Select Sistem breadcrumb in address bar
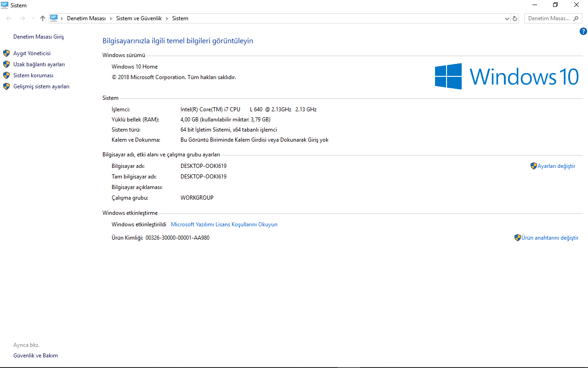This screenshot has height=368, width=588. point(180,18)
